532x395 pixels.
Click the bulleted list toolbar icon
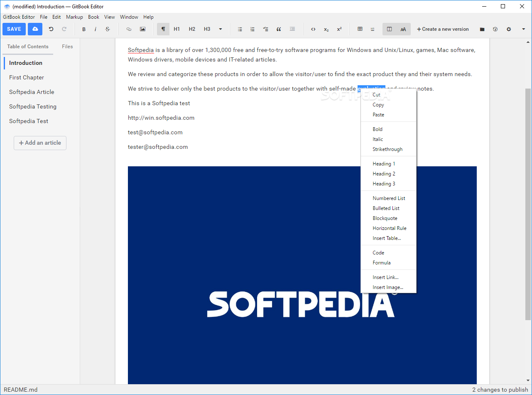(240, 29)
